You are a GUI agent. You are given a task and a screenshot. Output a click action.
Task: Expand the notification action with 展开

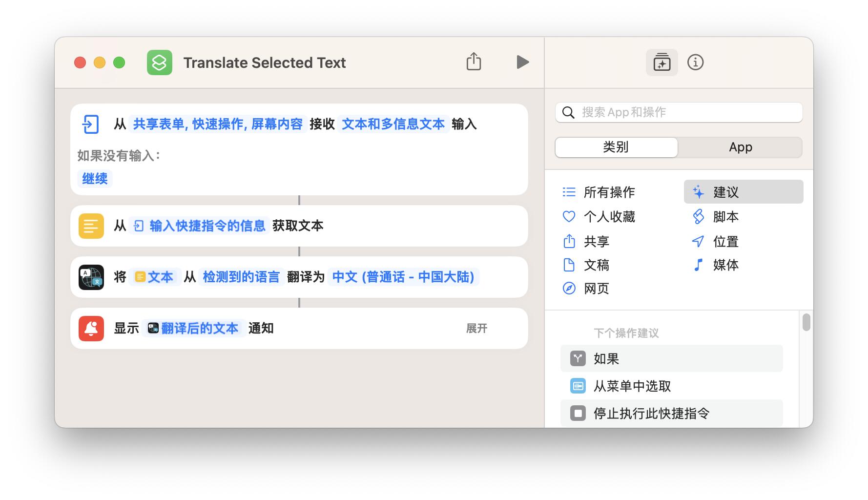(x=476, y=328)
